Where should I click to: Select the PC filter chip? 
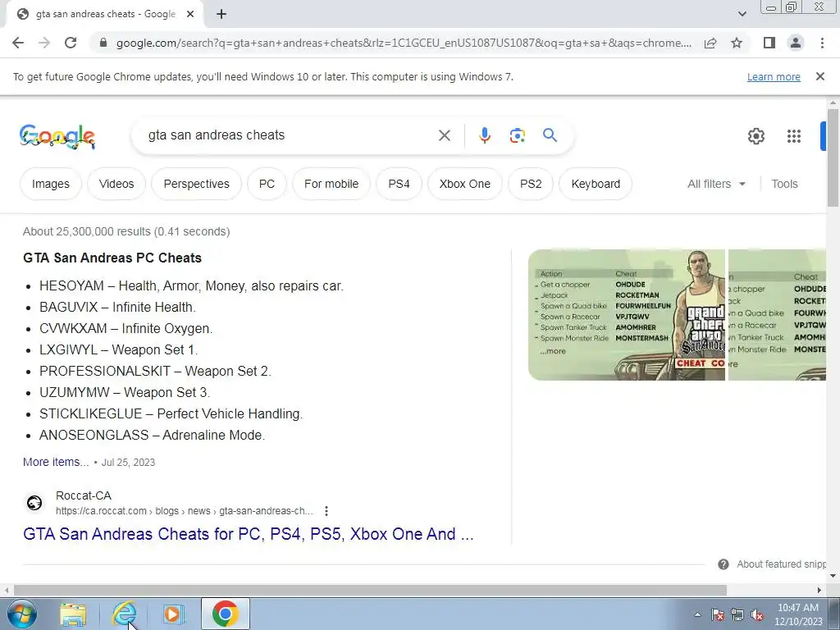(x=267, y=184)
